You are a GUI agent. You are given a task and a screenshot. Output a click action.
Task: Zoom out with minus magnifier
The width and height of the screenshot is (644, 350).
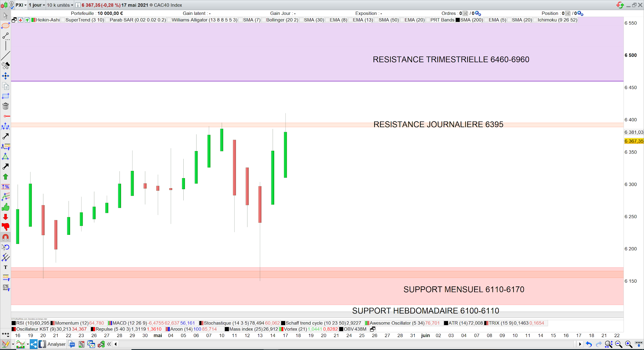619,344
